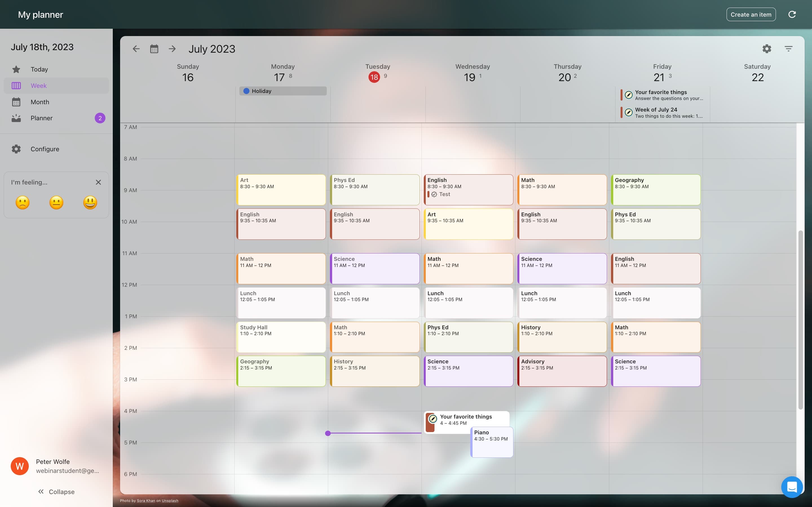The width and height of the screenshot is (812, 507).
Task: Click the Create an item button
Action: point(751,14)
